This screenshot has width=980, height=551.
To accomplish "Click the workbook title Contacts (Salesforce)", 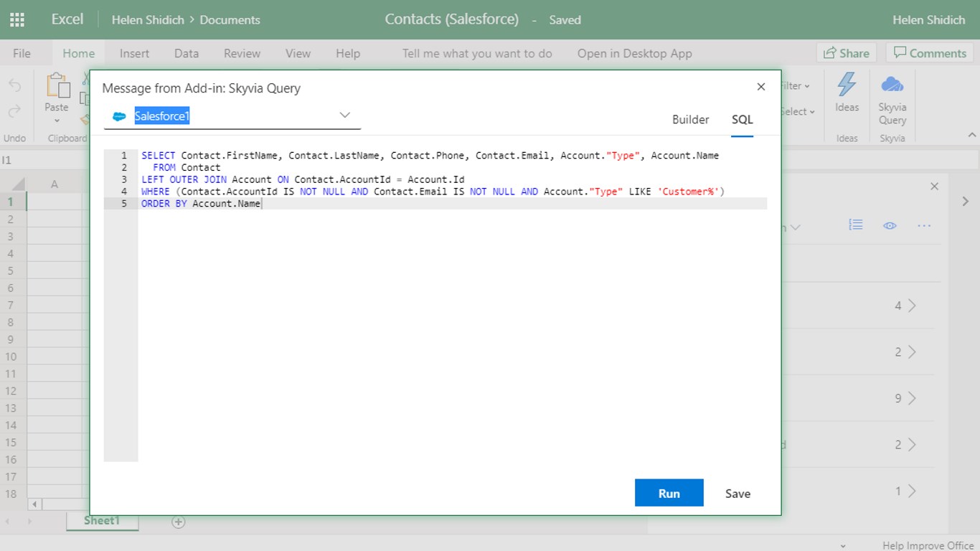I will pos(451,19).
